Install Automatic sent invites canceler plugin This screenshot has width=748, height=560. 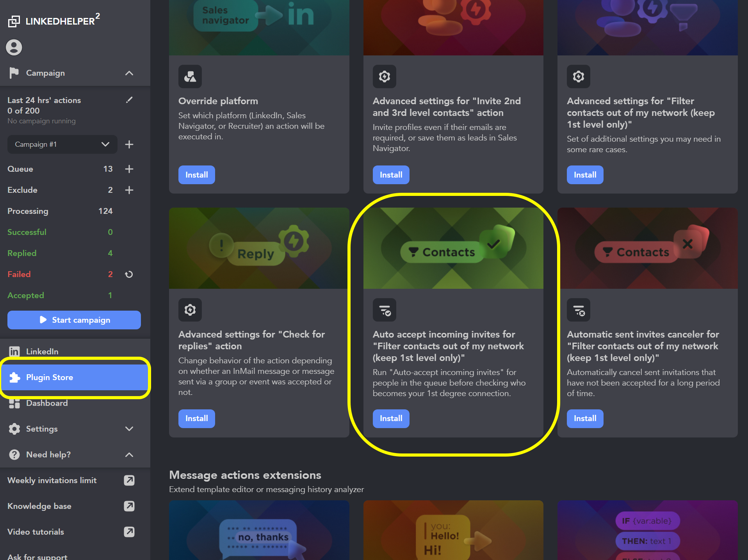click(x=585, y=419)
